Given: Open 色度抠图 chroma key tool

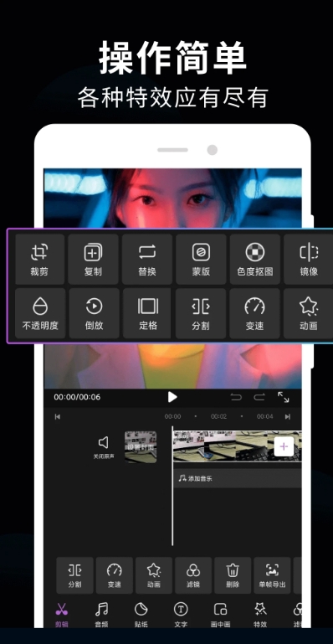Looking at the screenshot, I should pyautogui.click(x=254, y=259).
